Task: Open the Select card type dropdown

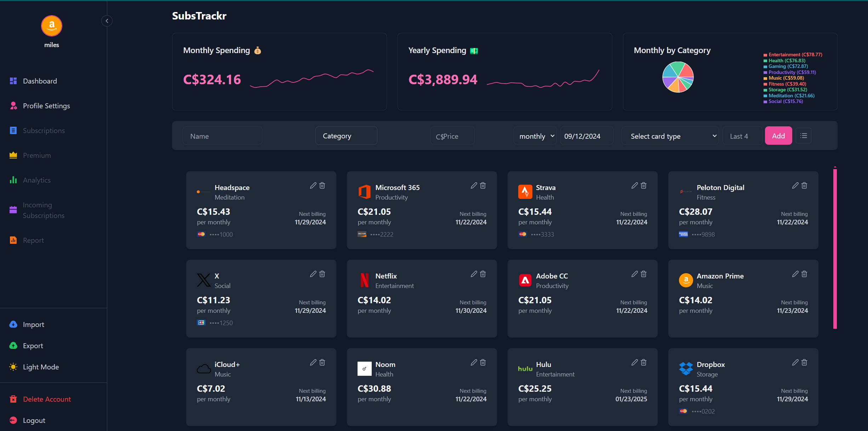Action: [x=670, y=136]
